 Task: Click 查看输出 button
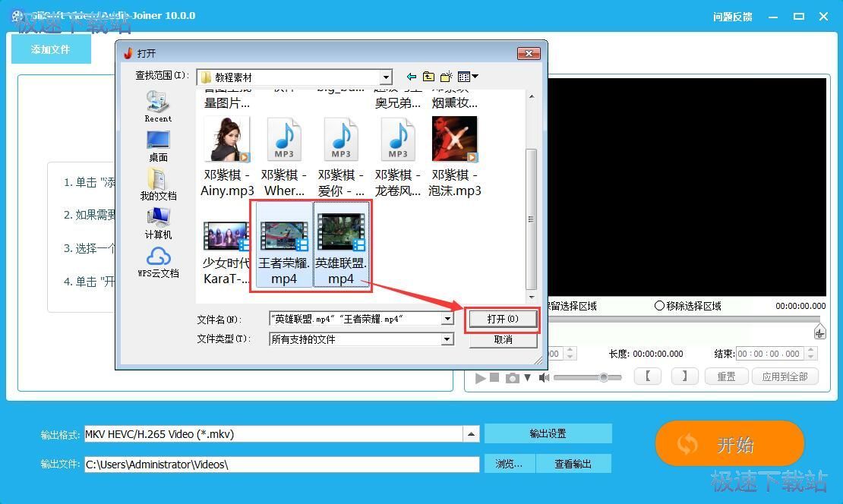click(573, 464)
